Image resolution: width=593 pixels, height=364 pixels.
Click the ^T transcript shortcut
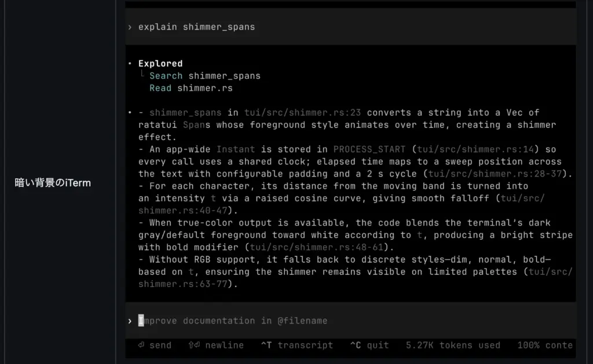pos(296,345)
